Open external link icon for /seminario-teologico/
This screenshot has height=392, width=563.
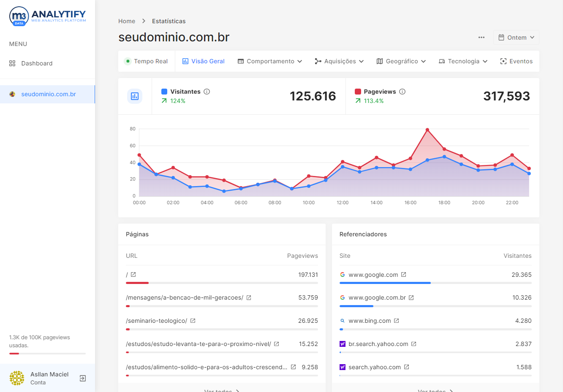click(193, 321)
